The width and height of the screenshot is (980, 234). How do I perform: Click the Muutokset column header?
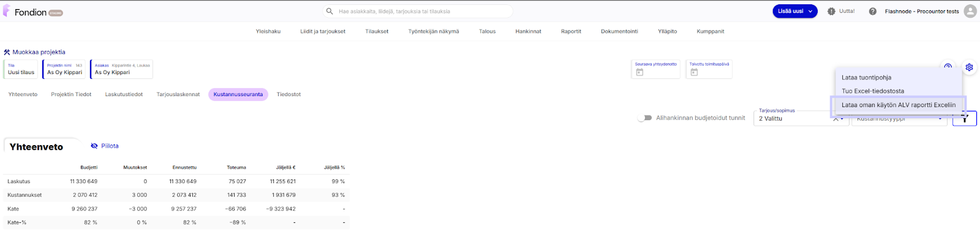click(x=135, y=167)
